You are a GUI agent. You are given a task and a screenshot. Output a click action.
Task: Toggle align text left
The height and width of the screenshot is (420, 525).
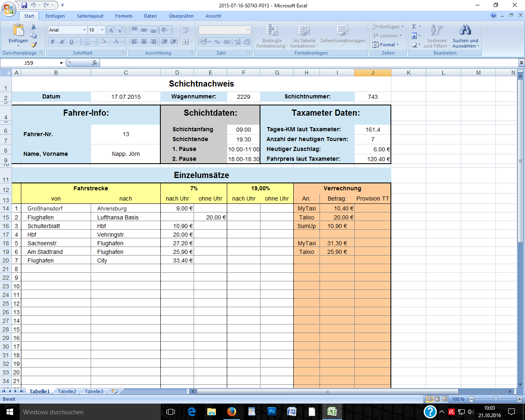135,42
